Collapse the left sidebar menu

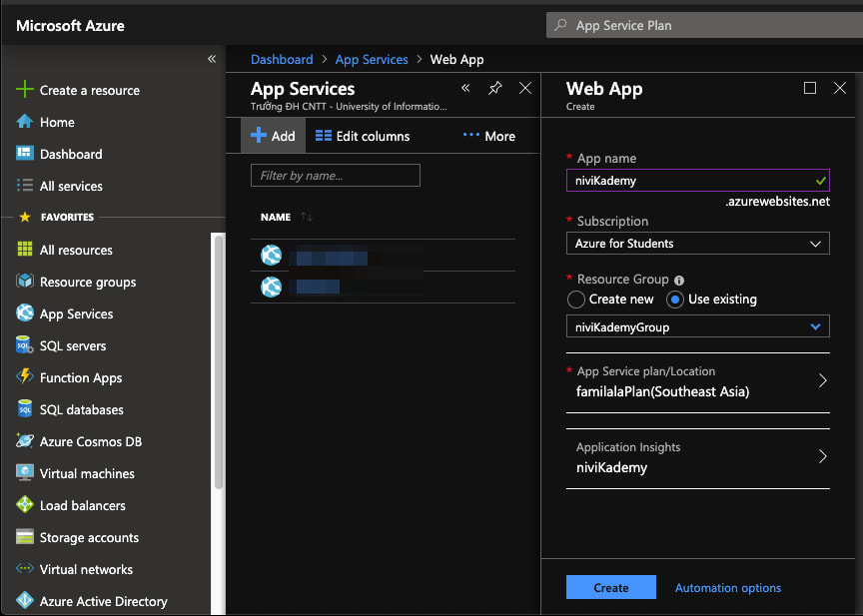212,59
